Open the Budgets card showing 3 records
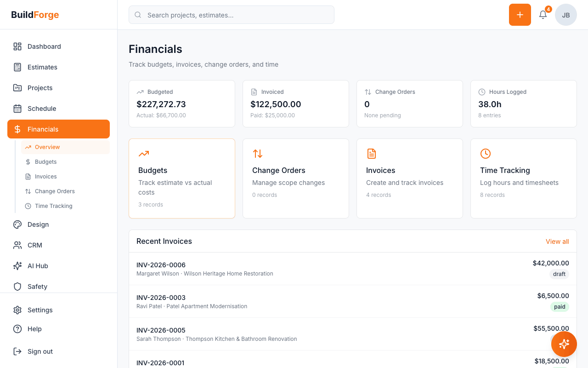 [x=182, y=178]
